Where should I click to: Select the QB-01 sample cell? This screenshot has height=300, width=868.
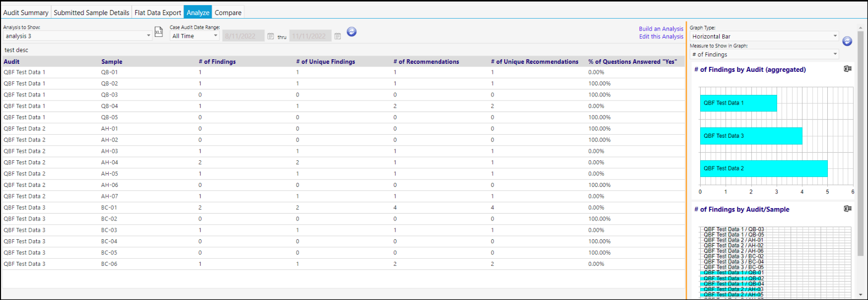click(110, 72)
